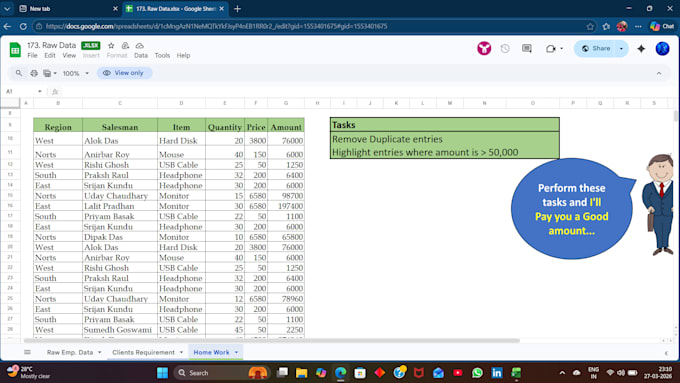
Task: Select the Remove Duplicate entries task cell
Action: click(x=445, y=139)
